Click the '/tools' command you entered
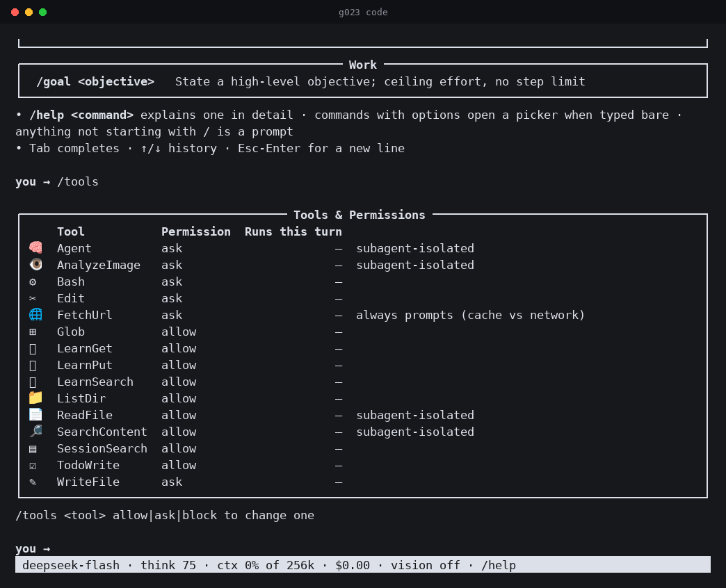The image size is (726, 588). (78, 182)
